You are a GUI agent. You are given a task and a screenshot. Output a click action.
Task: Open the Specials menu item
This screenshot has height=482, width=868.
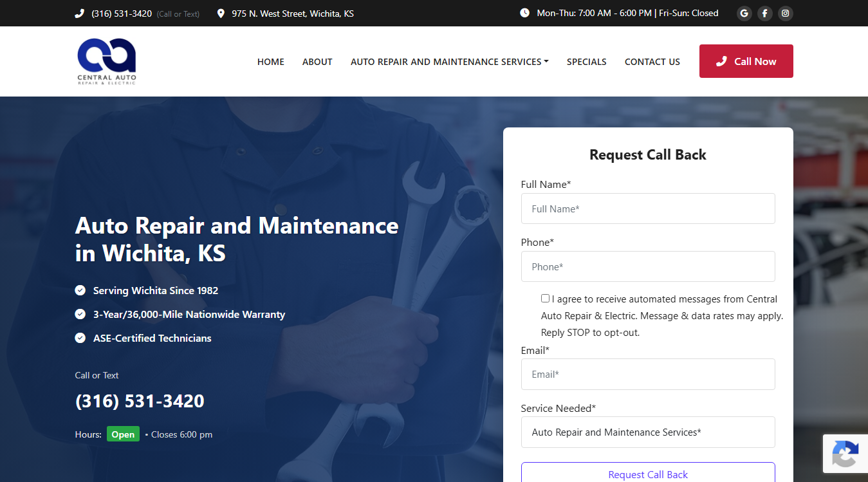click(x=587, y=62)
